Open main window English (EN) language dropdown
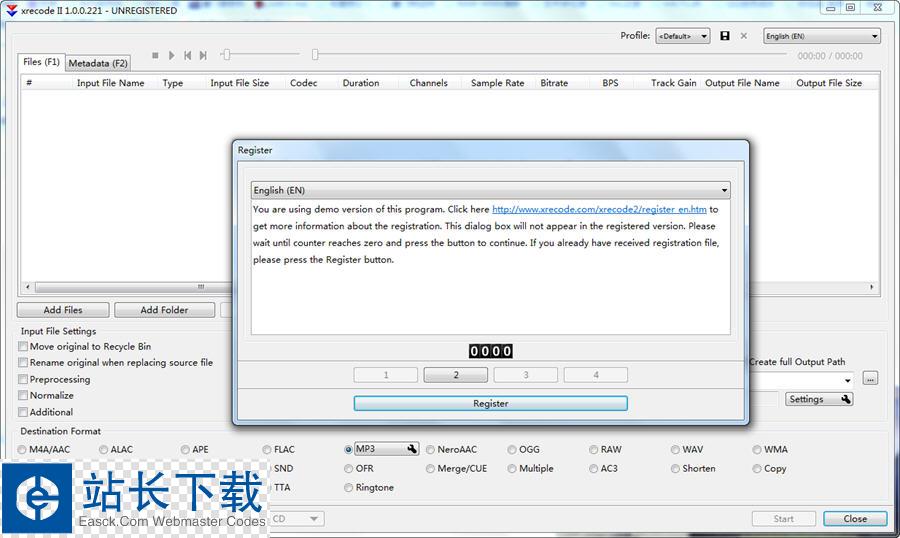The height and width of the screenshot is (538, 900). tap(822, 36)
